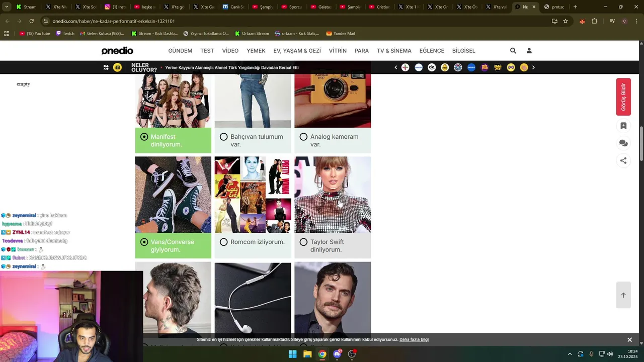644x362 pixels.
Task: Bookmark this page with the star icon
Action: tap(566, 21)
